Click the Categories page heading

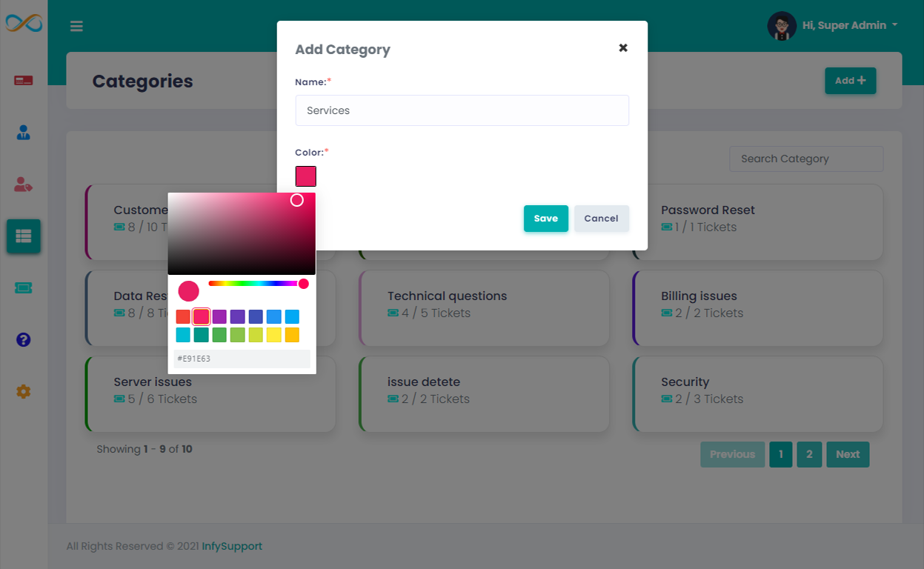pos(142,81)
